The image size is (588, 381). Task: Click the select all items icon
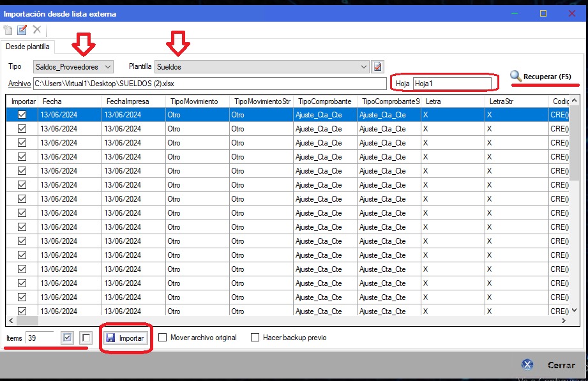(x=68, y=338)
